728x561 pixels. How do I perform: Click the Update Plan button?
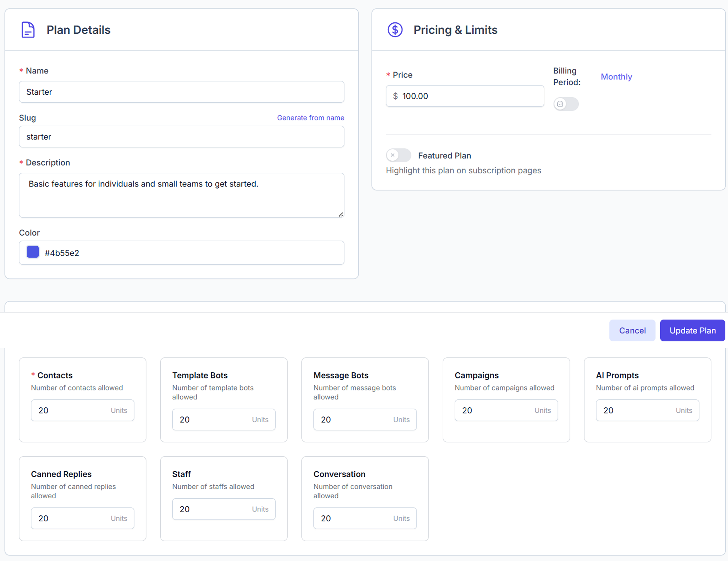tap(692, 330)
